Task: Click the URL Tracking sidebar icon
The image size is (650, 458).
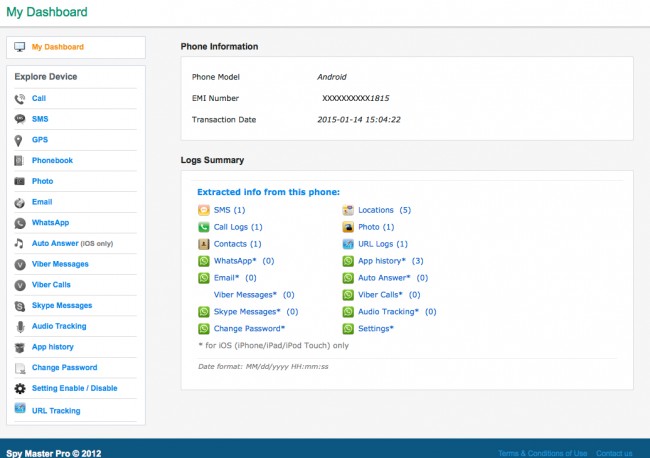Action: pos(20,408)
